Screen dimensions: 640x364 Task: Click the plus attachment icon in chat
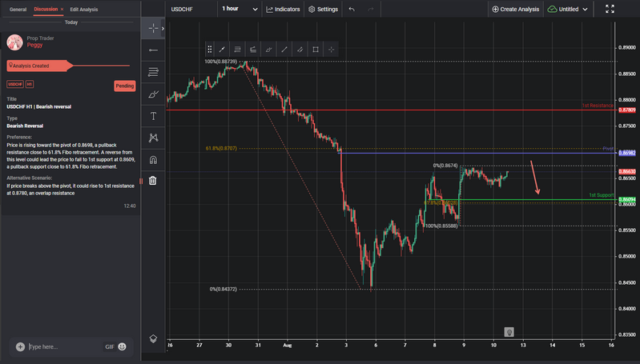20,347
